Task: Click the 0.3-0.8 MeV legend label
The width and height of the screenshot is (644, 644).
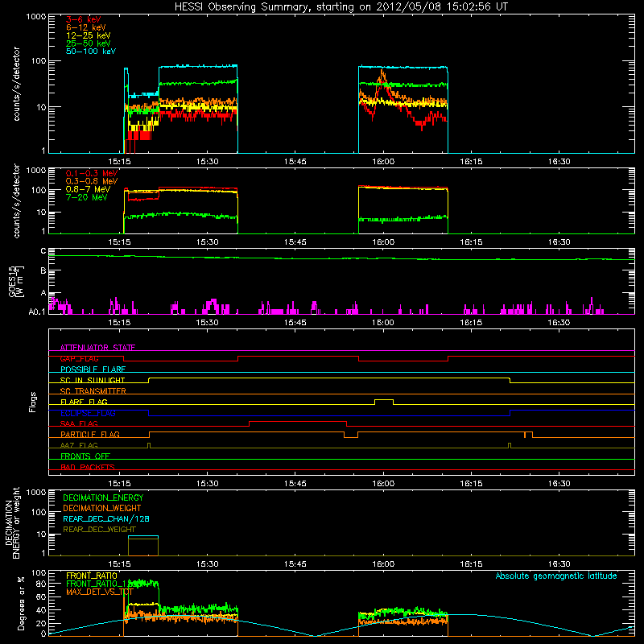Action: click(x=92, y=181)
